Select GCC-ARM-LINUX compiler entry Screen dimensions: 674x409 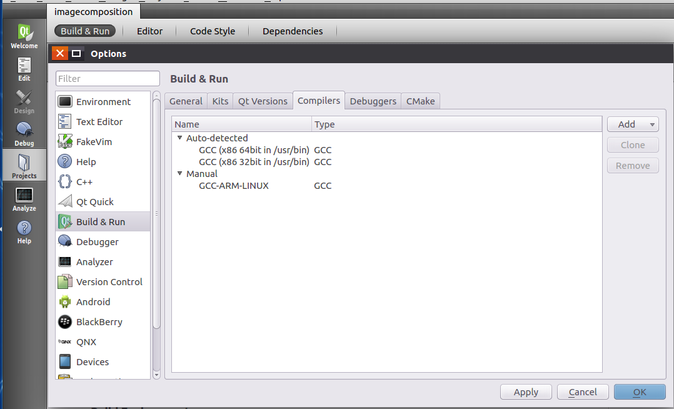click(x=233, y=186)
